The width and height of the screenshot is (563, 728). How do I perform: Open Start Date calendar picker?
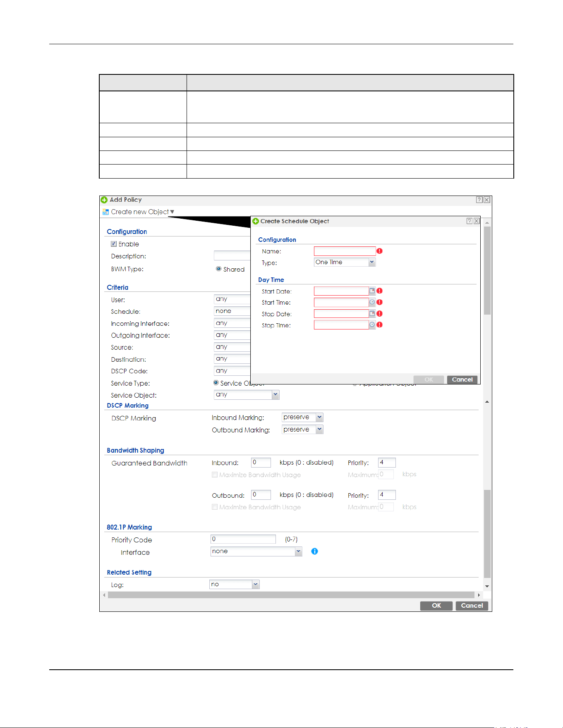[x=372, y=291]
